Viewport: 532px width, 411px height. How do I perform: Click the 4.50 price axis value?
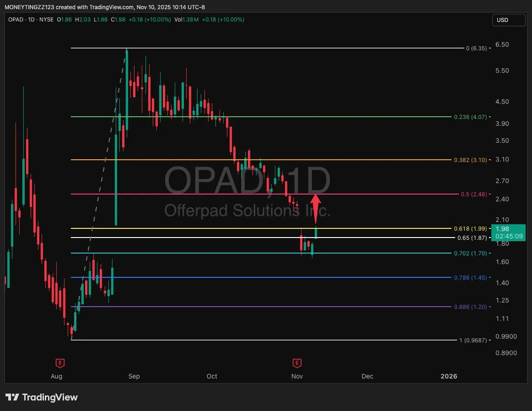point(502,102)
